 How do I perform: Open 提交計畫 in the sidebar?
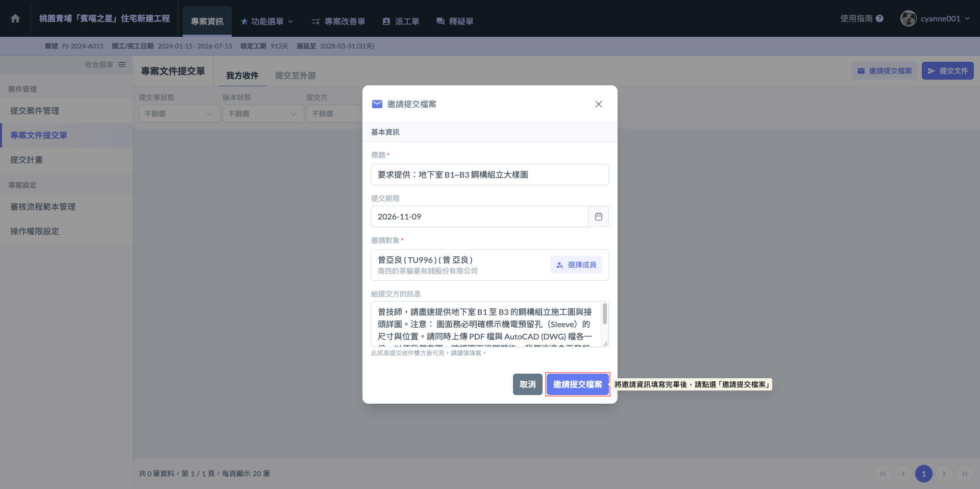click(x=66, y=160)
